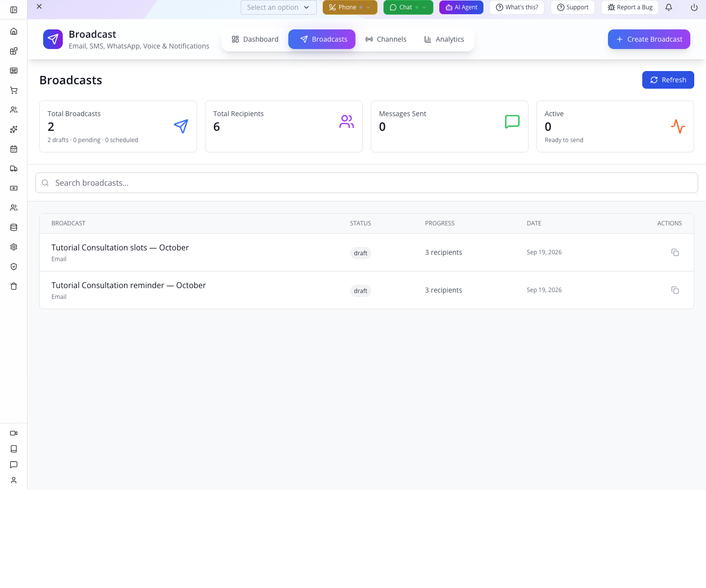The height and width of the screenshot is (588, 706).
Task: Open the trash sidebar icon
Action: [x=14, y=286]
